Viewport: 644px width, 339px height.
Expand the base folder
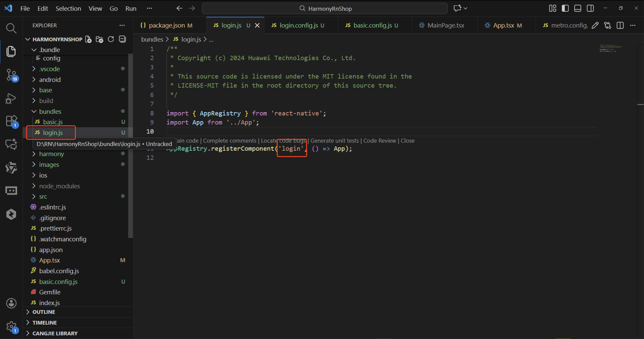click(34, 90)
